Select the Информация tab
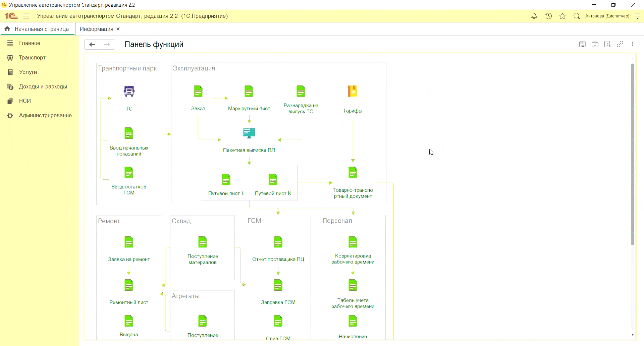Screen dimensions: 644x346 pyautogui.click(x=96, y=29)
